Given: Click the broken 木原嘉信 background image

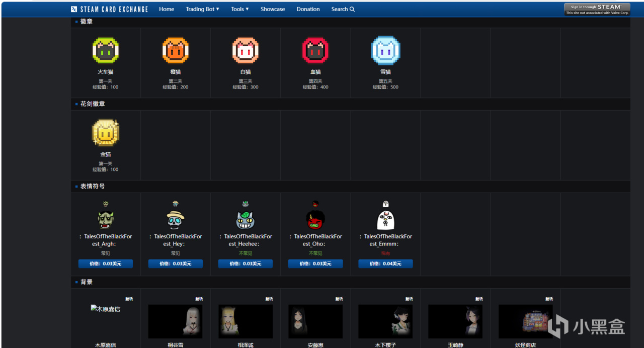Looking at the screenshot, I should point(105,309).
